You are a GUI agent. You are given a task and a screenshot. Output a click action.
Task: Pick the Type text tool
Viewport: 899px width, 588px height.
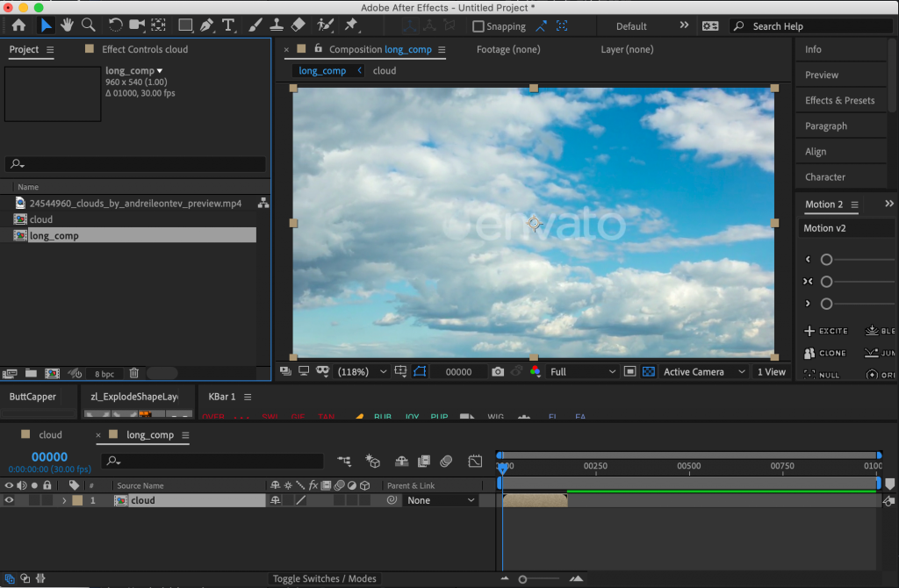click(229, 25)
